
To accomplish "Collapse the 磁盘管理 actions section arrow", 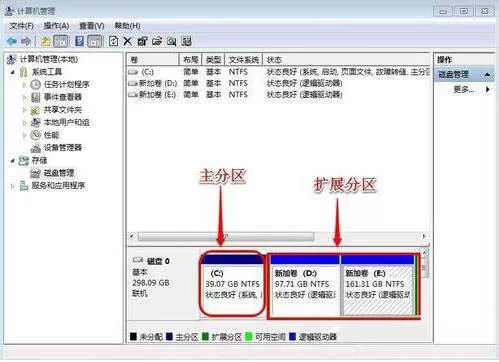I will 487,75.
